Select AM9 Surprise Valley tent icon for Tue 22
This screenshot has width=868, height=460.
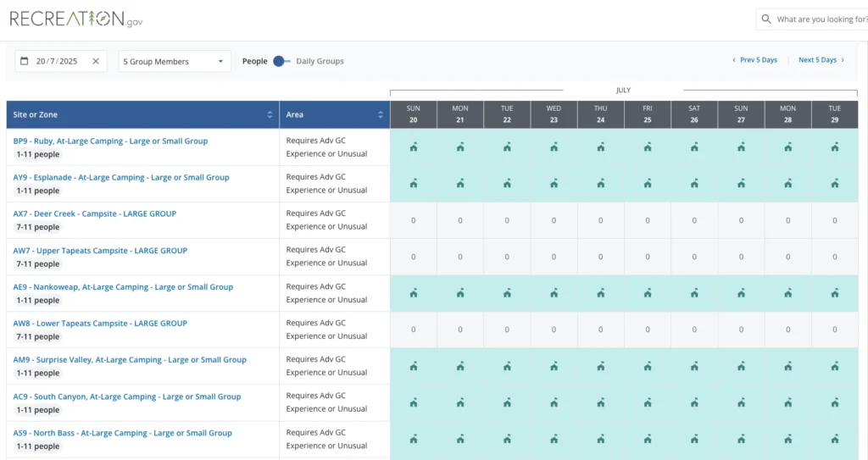pyautogui.click(x=507, y=367)
